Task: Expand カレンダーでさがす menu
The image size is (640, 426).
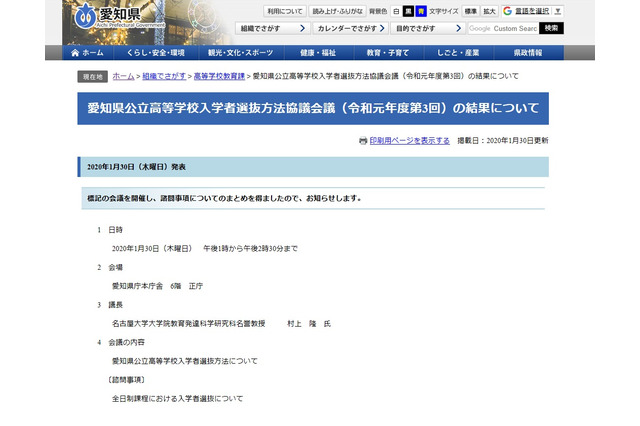Action: [x=350, y=28]
